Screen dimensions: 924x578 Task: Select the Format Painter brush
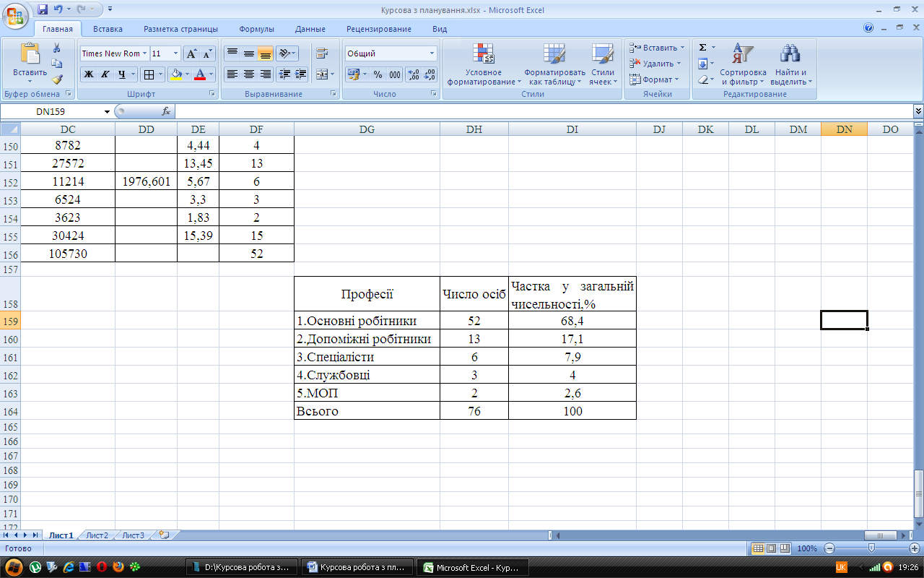pyautogui.click(x=57, y=79)
